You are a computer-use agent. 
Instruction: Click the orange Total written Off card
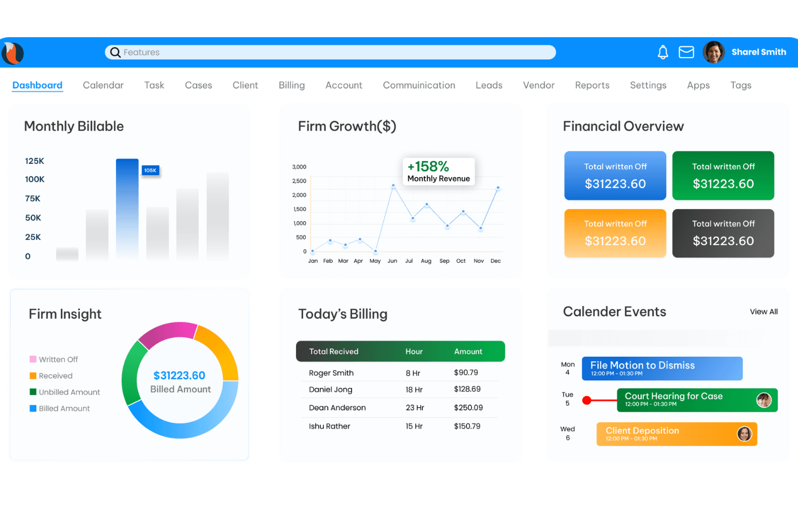(615, 233)
